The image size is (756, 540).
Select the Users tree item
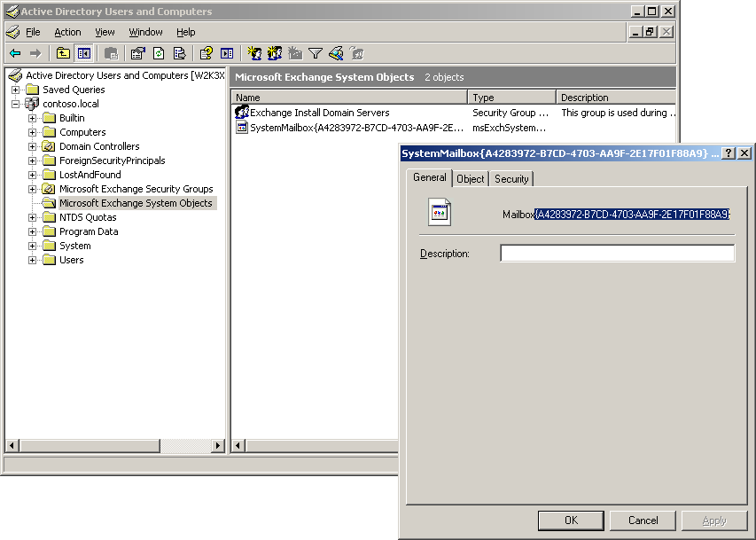[x=72, y=260]
